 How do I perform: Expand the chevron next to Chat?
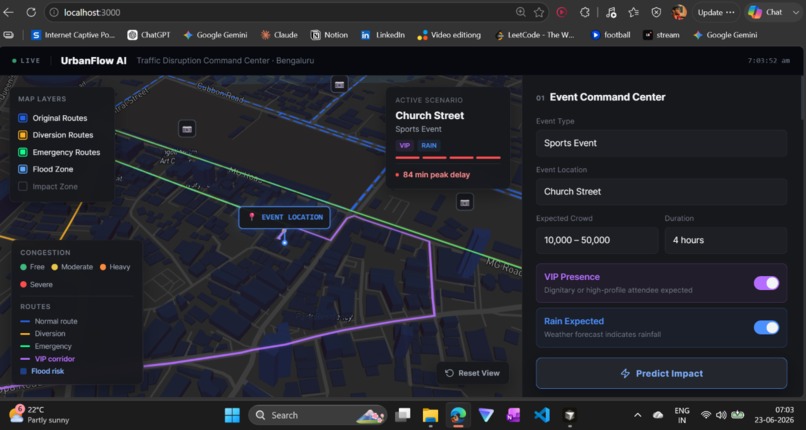794,12
